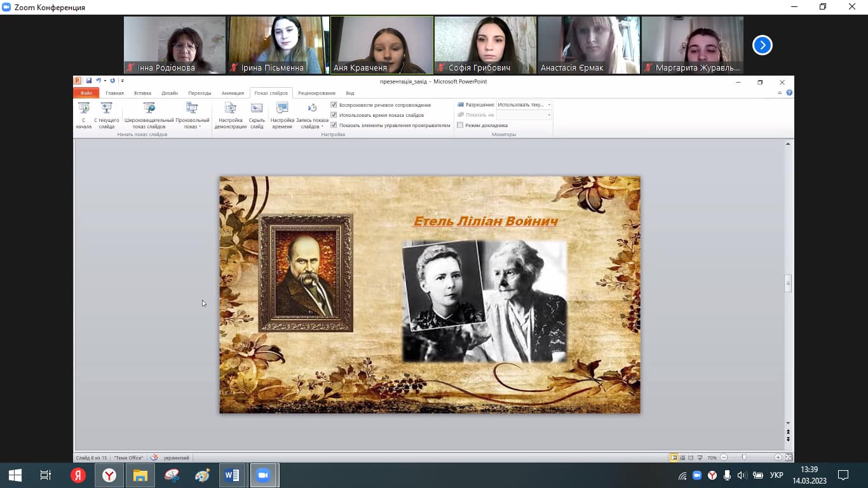Uncheck Воспроизвести речевое сопровождение checkbox

[x=334, y=105]
